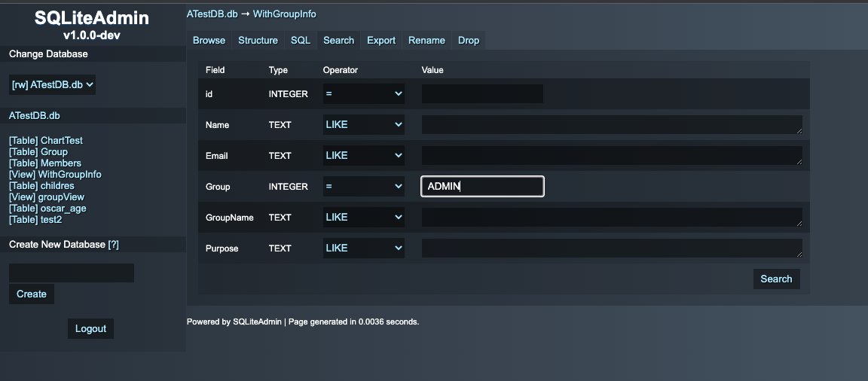Open the Purpose field operator dropdown
868x381 pixels.
point(364,248)
